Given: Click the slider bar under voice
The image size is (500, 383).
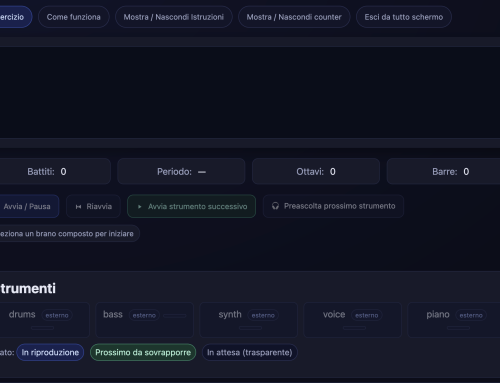Looking at the screenshot, I should (x=354, y=328).
